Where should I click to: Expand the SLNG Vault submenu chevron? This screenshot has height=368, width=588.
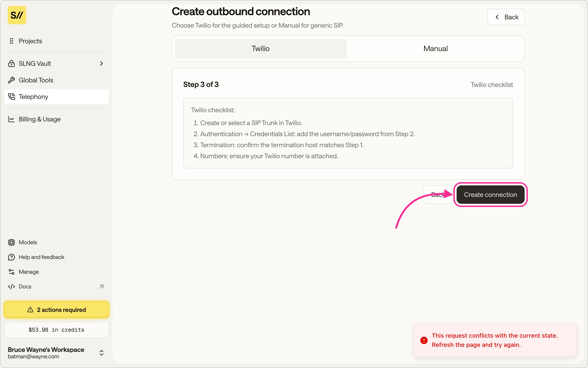click(x=102, y=63)
